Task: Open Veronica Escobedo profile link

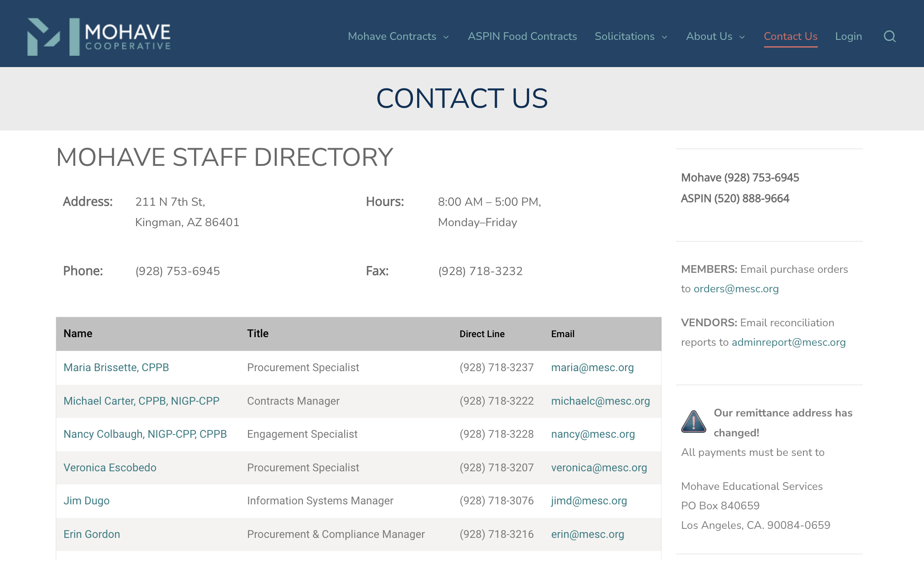Action: (110, 468)
